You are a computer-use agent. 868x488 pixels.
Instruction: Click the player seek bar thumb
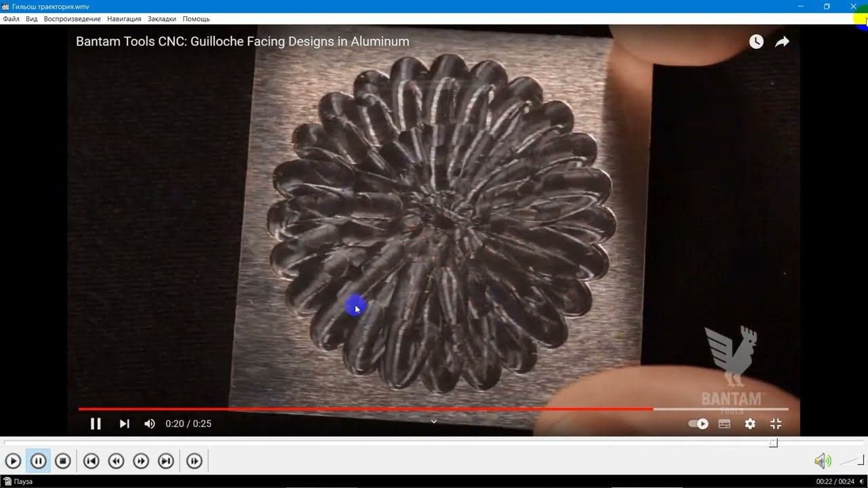click(x=773, y=443)
